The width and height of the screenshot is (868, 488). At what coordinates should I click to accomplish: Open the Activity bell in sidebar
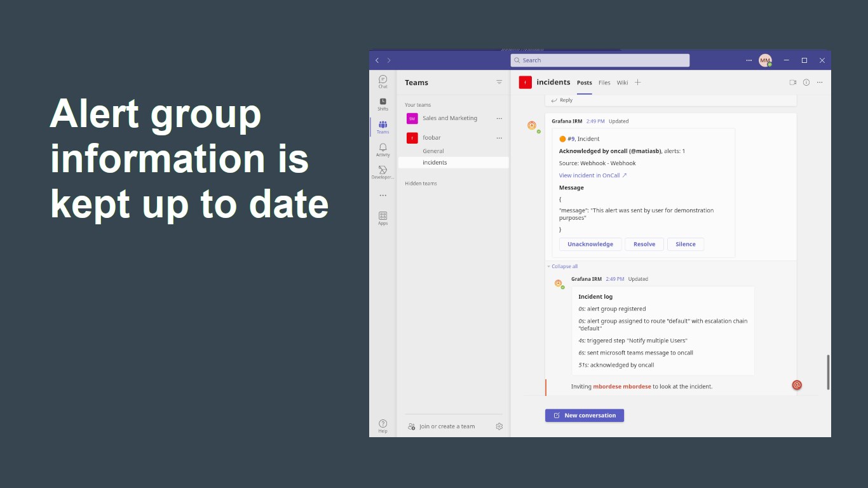point(383,150)
